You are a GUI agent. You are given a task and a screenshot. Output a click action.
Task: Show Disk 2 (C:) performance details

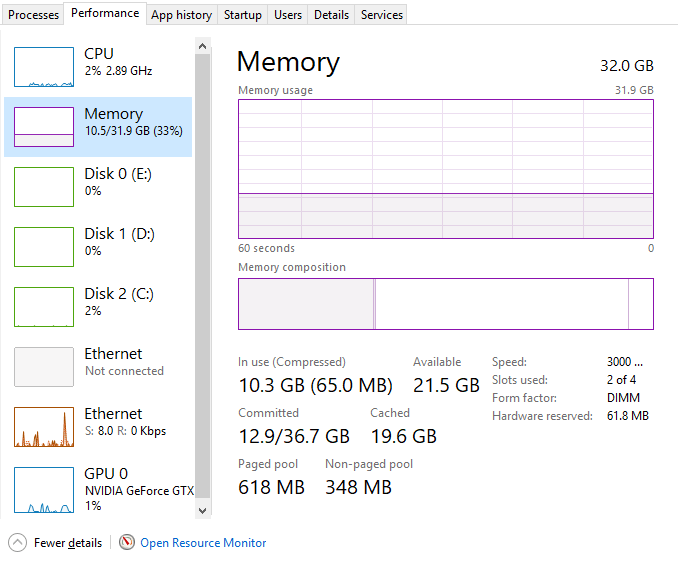coord(44,307)
